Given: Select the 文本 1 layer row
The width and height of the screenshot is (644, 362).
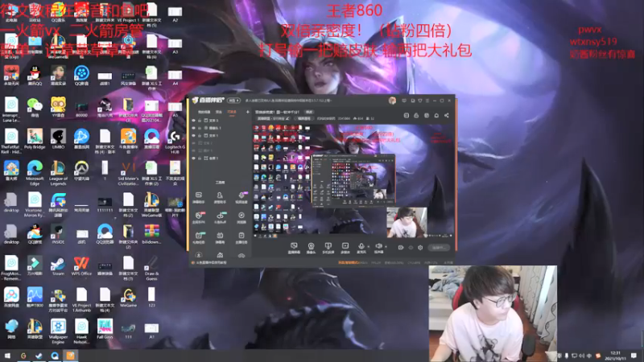Looking at the screenshot, I should point(220,135).
